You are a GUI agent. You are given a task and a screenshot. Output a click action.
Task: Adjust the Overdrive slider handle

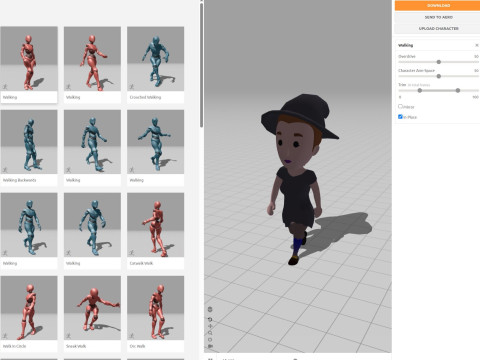439,62
